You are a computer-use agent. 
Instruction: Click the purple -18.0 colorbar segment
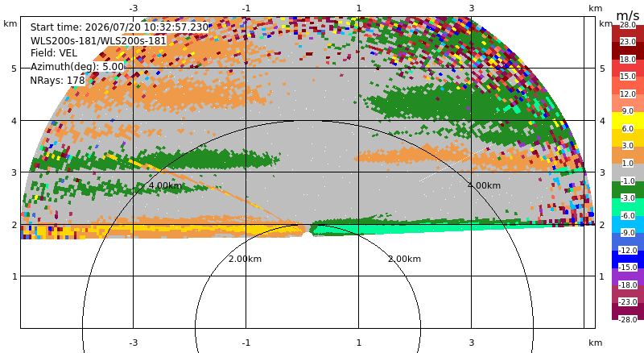[628, 276]
